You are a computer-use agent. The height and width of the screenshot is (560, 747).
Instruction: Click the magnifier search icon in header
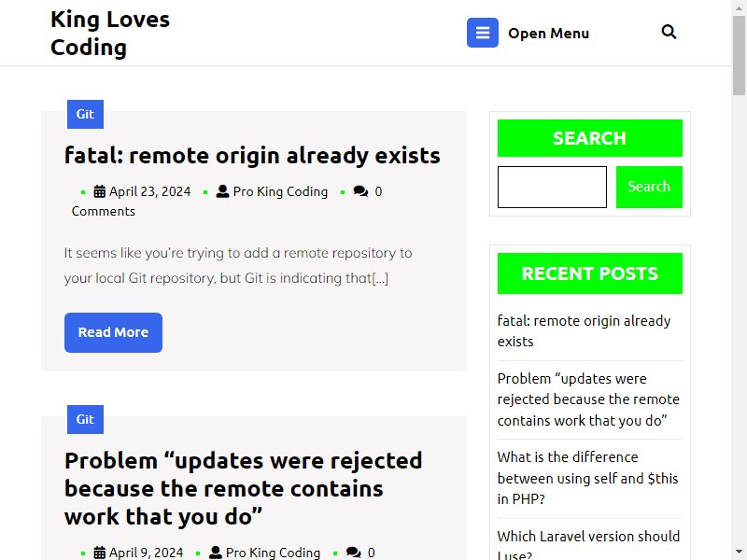pos(669,32)
